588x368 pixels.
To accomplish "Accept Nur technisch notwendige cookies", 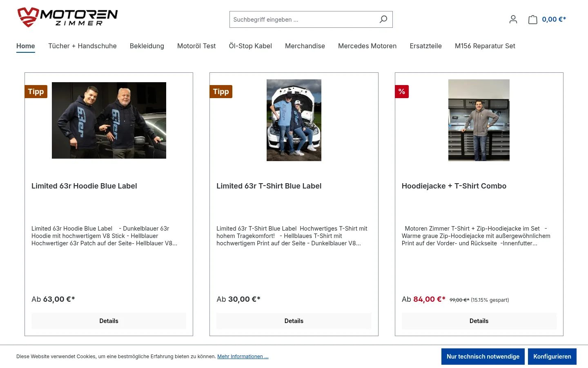I will (x=483, y=357).
